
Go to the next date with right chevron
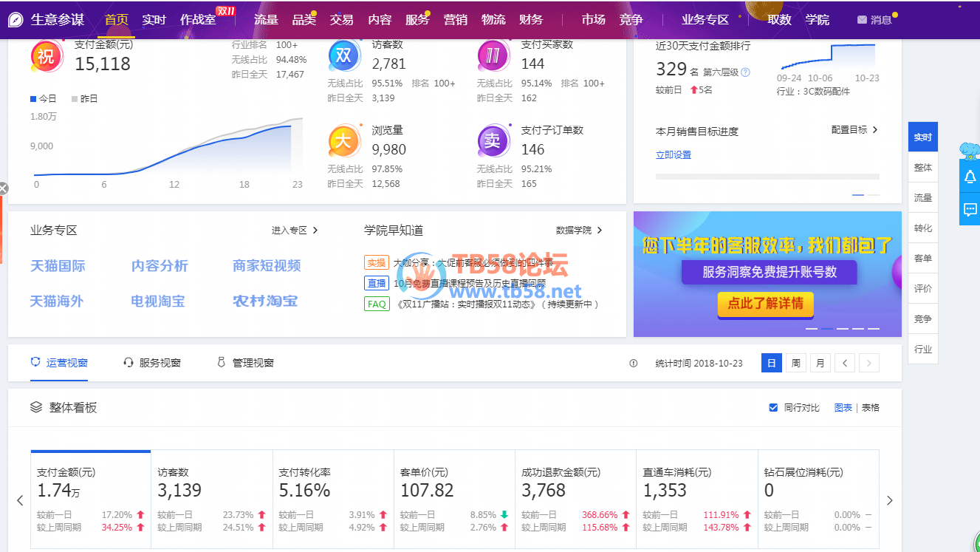click(869, 363)
